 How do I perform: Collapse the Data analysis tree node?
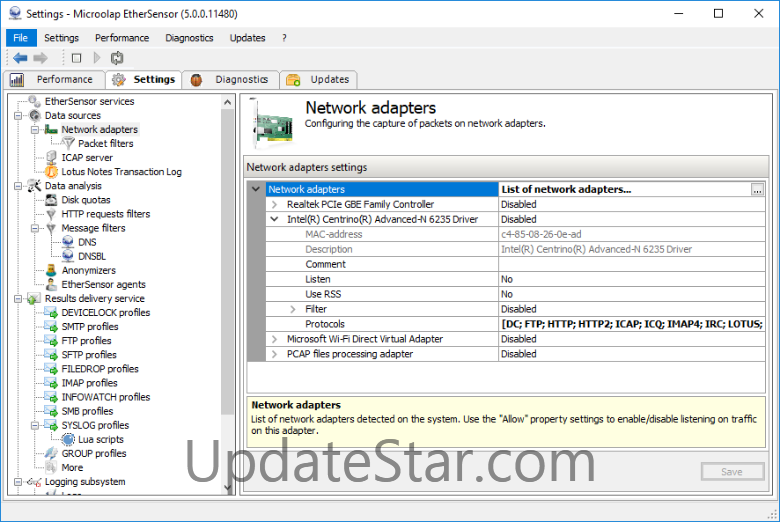click(x=18, y=186)
